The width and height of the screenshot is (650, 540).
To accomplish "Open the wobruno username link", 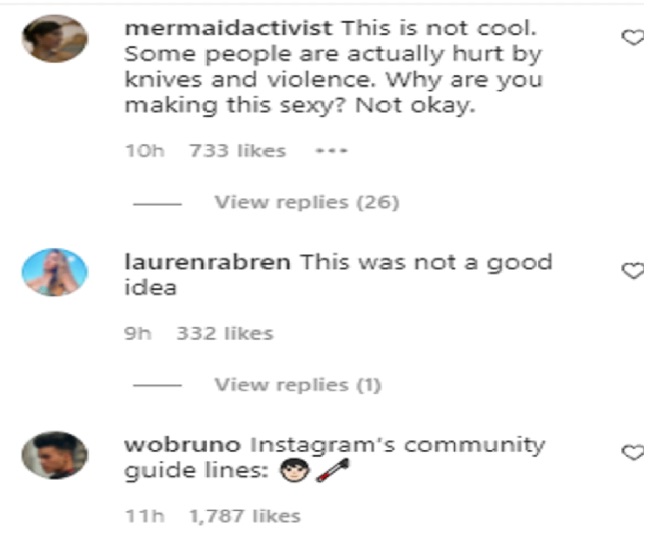I will 182,445.
